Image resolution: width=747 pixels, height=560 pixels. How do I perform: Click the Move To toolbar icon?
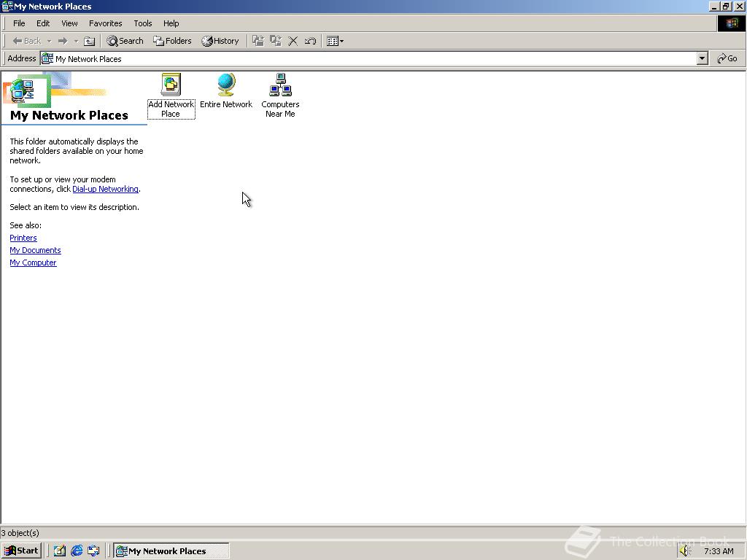click(258, 41)
